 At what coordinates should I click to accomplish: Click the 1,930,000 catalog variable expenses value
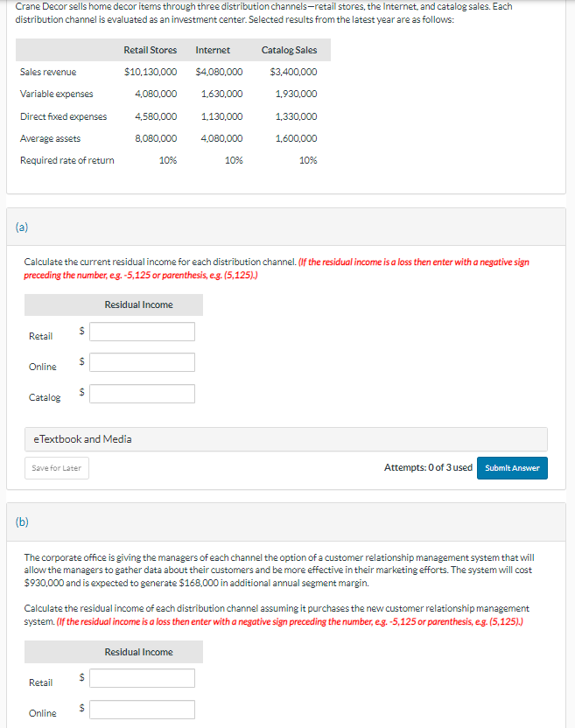(297, 94)
